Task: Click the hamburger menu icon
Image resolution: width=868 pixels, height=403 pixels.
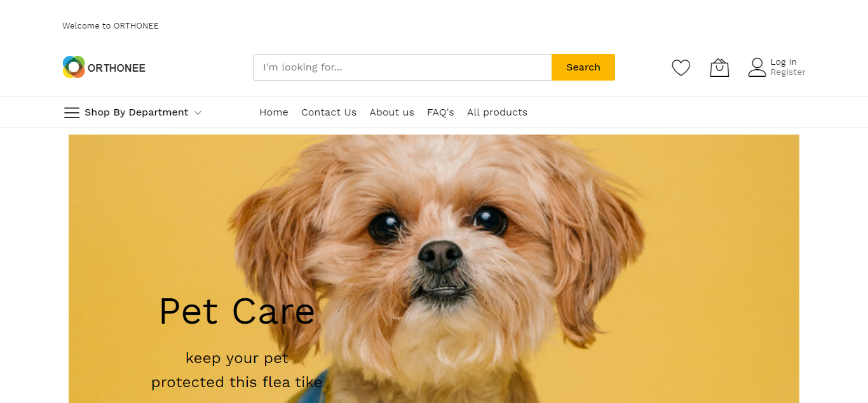Action: pos(72,112)
